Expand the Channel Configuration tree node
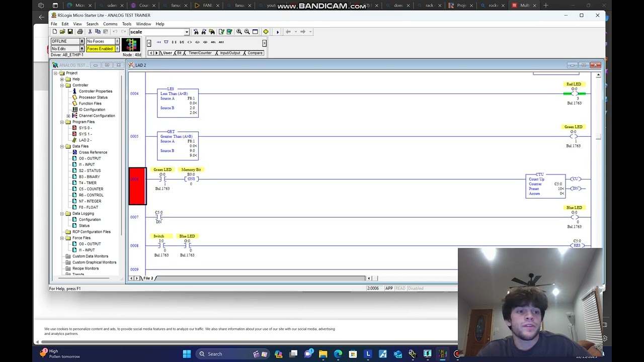644x362 pixels. click(x=68, y=116)
